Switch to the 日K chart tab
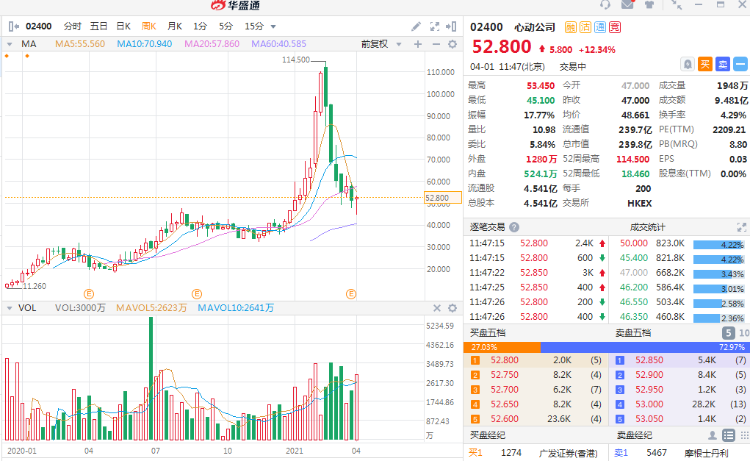Screen dimensions: 750x461 point(123,26)
